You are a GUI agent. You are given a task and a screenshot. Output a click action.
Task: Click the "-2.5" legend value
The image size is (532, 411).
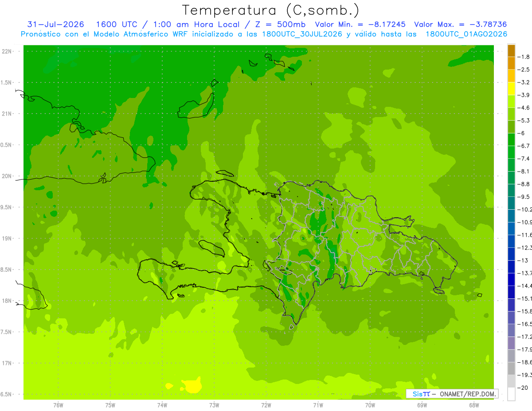(x=524, y=70)
